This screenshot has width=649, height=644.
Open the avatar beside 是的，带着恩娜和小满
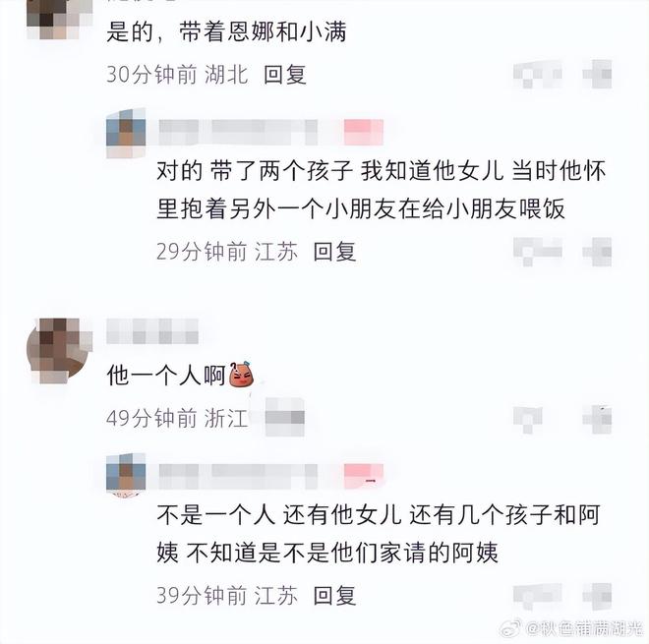(60, 19)
